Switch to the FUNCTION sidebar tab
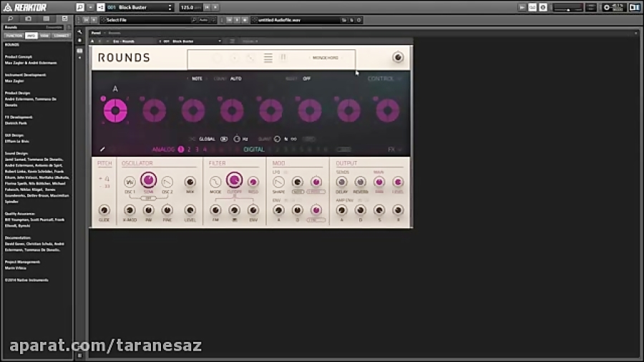 [x=14, y=36]
